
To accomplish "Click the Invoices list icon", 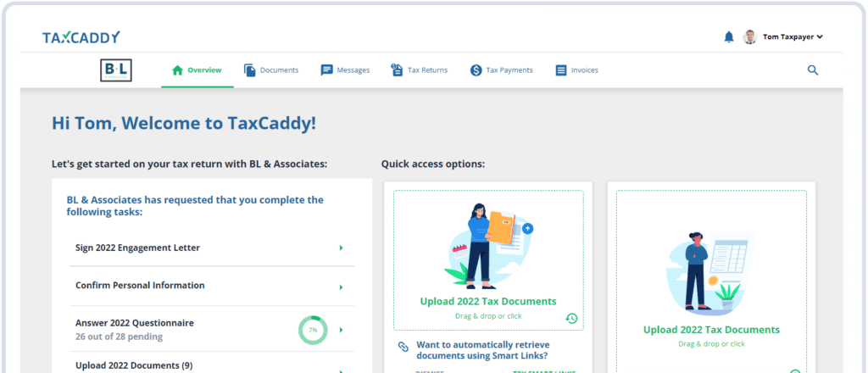I will 561,70.
